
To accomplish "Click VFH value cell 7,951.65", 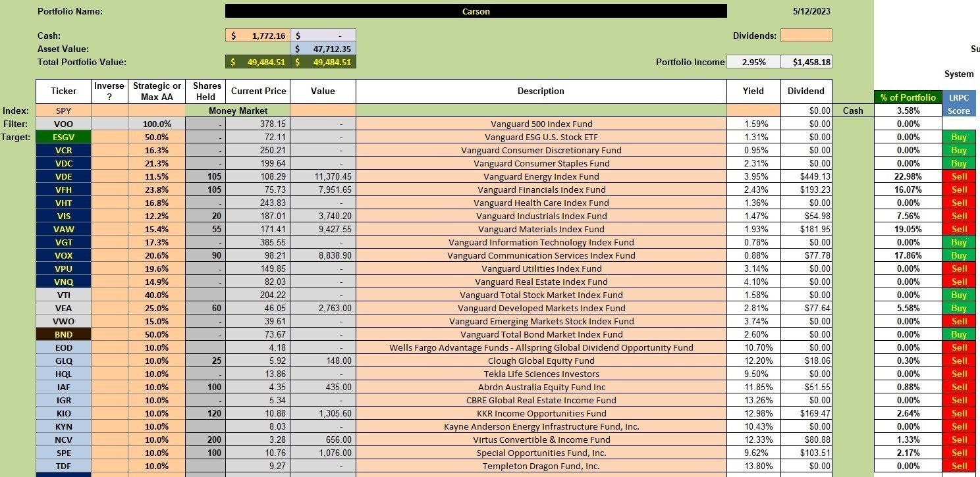I will 323,189.
